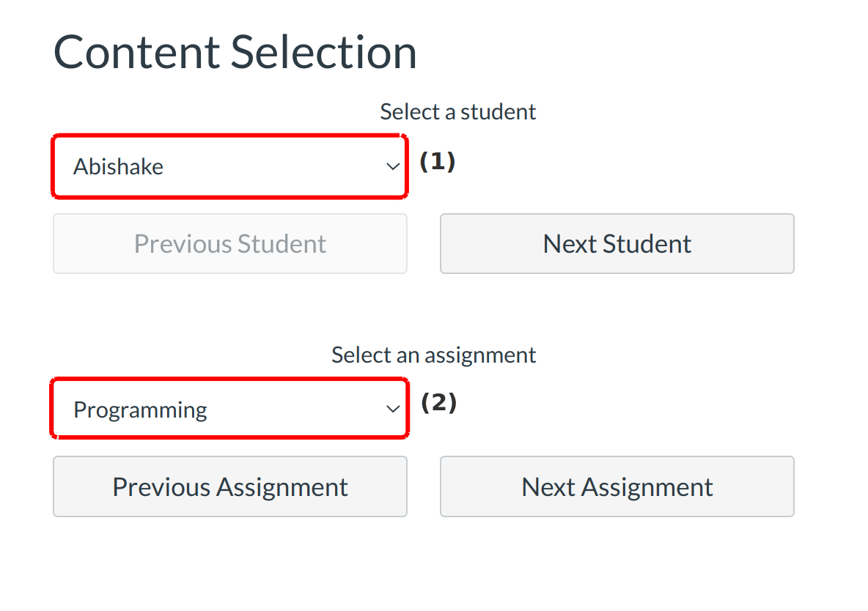Click the Content Selection heading

click(235, 51)
